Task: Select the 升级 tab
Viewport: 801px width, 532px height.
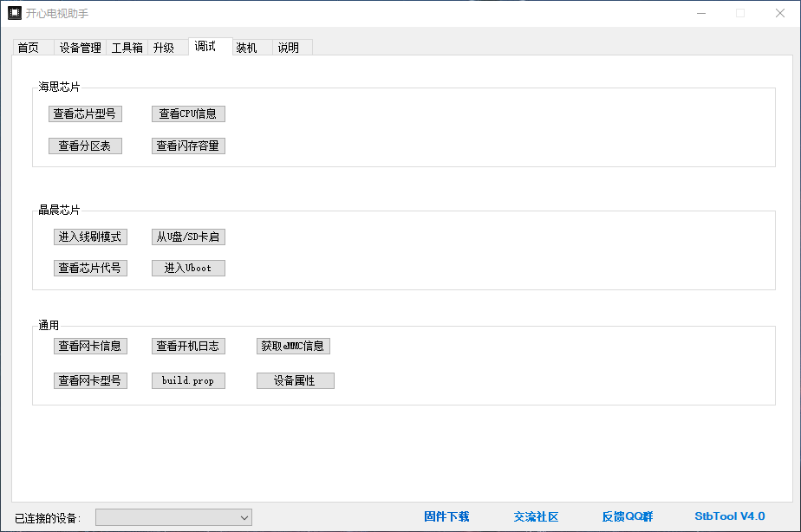Action: click(164, 49)
